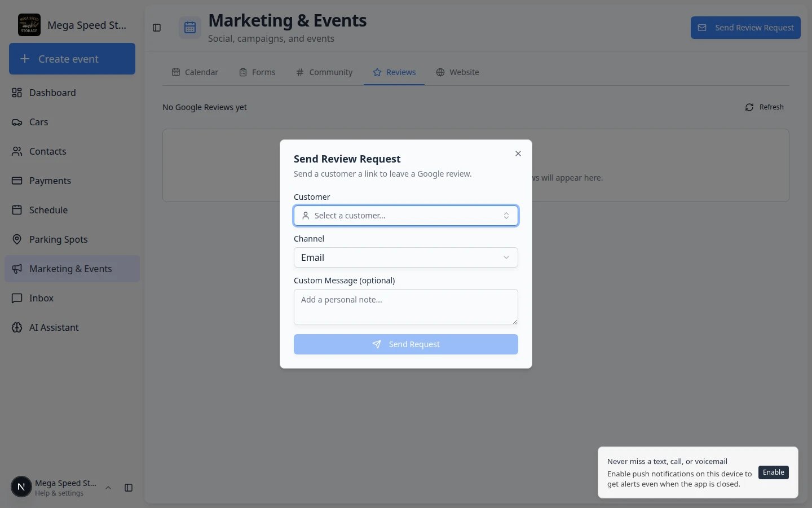
Task: Open Schedule in the sidebar
Action: [x=72, y=210]
